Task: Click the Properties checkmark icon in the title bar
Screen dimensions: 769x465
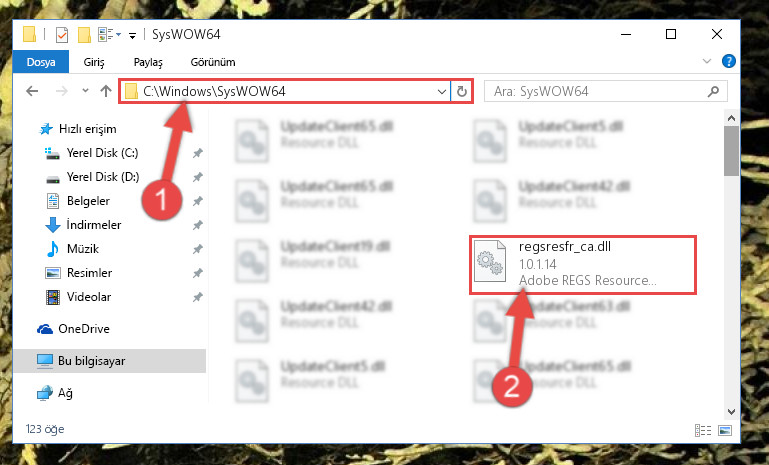Action: tap(62, 35)
